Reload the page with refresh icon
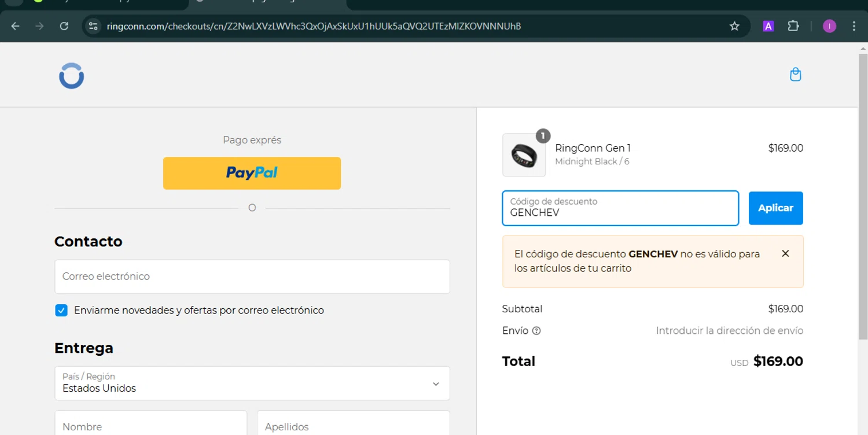This screenshot has height=435, width=868. (64, 26)
